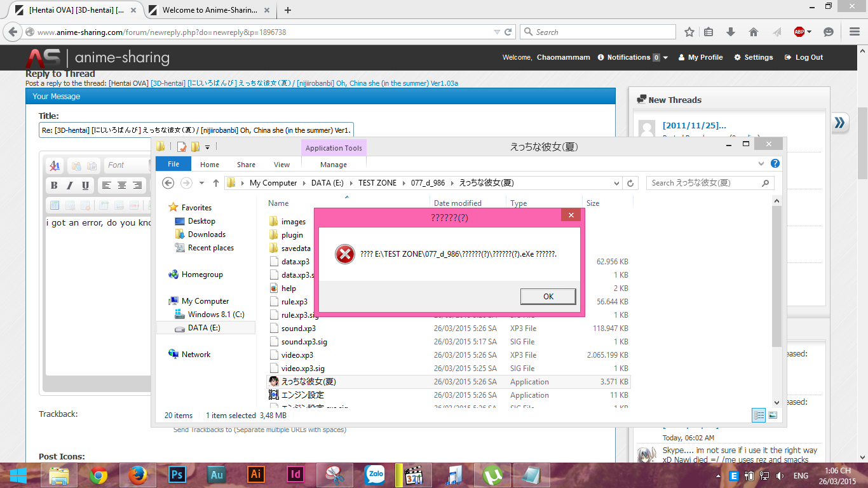Switch to large icons view in Explorer
Image resolution: width=868 pixels, height=488 pixels.
tap(773, 416)
